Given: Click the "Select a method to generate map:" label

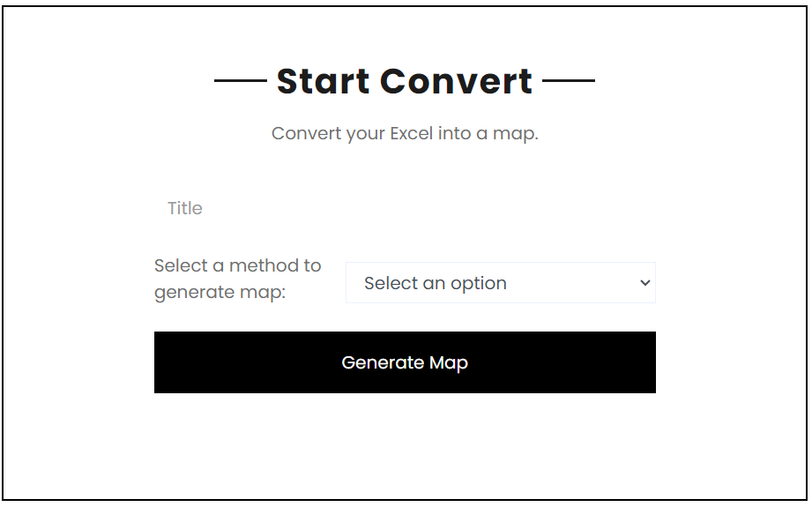Looking at the screenshot, I should 238,279.
